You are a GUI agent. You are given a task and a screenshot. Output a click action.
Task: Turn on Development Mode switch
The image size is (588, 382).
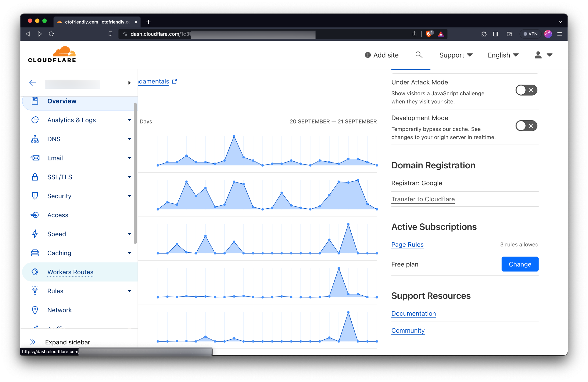pyautogui.click(x=526, y=126)
